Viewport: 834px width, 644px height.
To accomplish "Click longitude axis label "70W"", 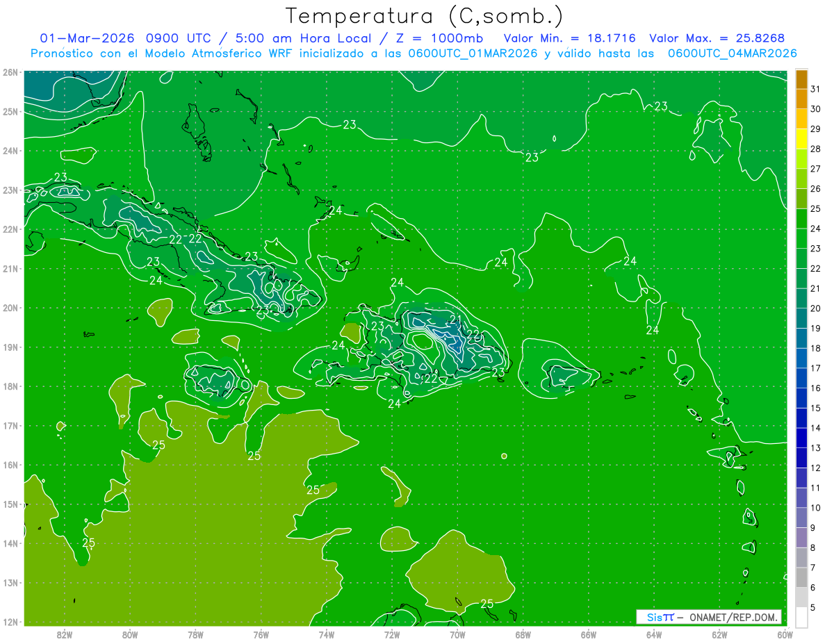I will point(457,634).
